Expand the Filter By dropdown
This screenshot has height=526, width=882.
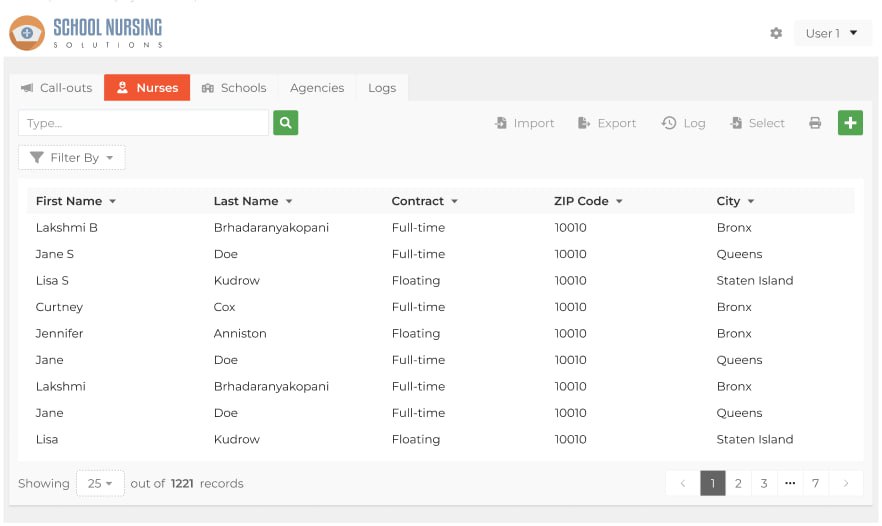[72, 158]
